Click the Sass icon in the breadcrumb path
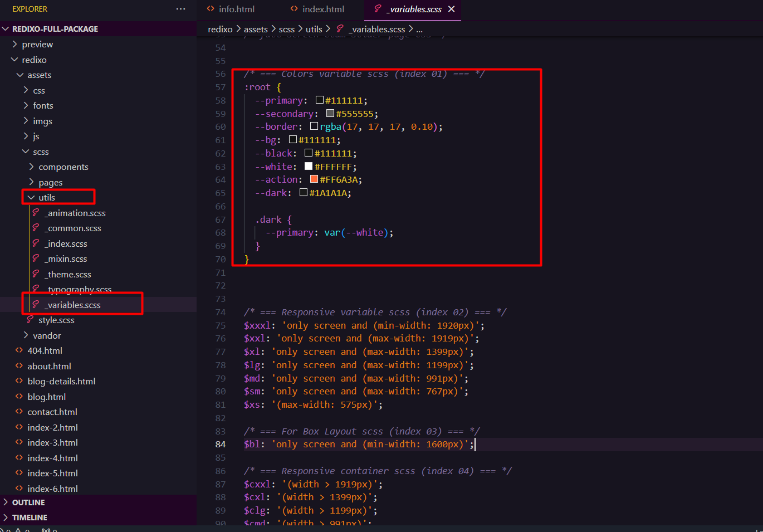This screenshot has width=763, height=532. [340, 29]
